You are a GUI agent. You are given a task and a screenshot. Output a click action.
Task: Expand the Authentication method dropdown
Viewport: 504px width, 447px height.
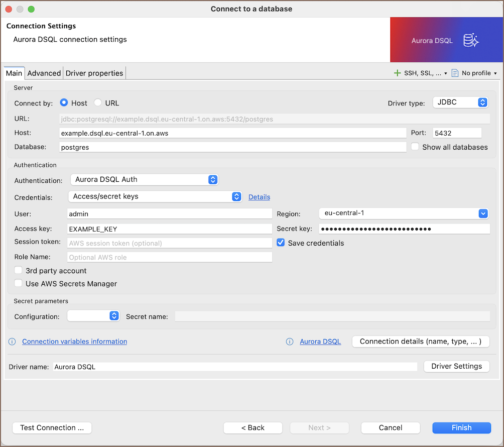click(x=144, y=180)
